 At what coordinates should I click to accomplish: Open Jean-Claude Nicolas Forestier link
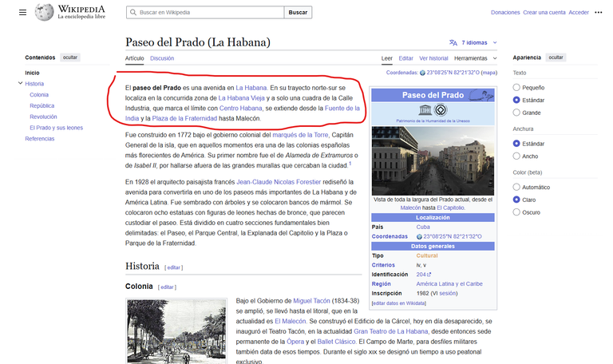click(279, 182)
